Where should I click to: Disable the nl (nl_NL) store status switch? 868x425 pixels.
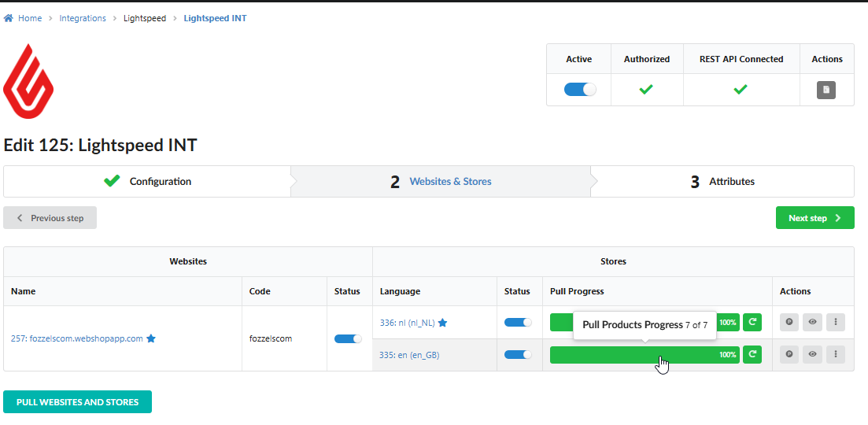point(518,322)
